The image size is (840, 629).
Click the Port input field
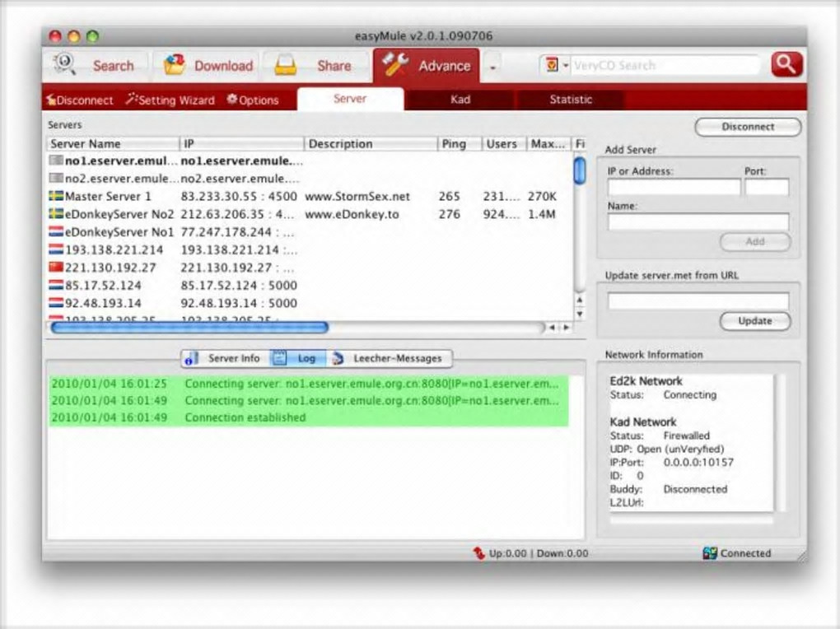pyautogui.click(x=767, y=188)
